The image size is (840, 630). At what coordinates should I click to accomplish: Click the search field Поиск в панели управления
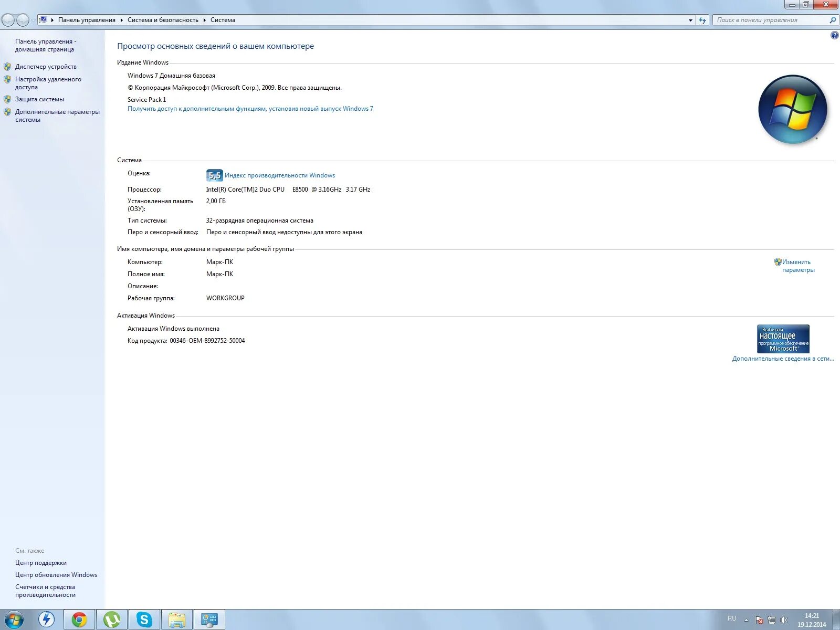(x=771, y=20)
